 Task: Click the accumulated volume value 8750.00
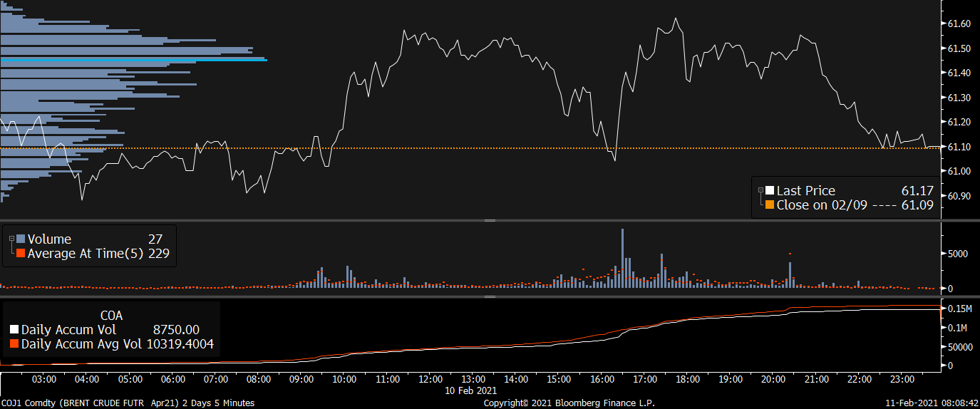click(x=176, y=330)
